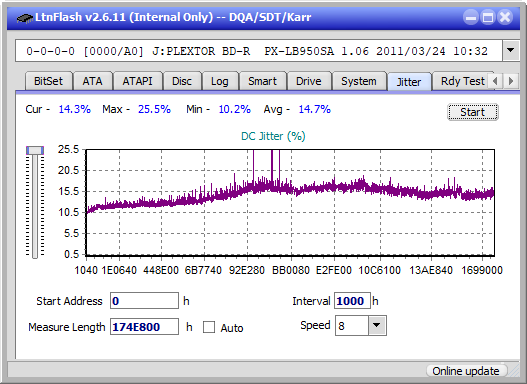Click the Cur value 14.3%
Image resolution: width=527 pixels, height=384 pixels.
pyautogui.click(x=75, y=109)
